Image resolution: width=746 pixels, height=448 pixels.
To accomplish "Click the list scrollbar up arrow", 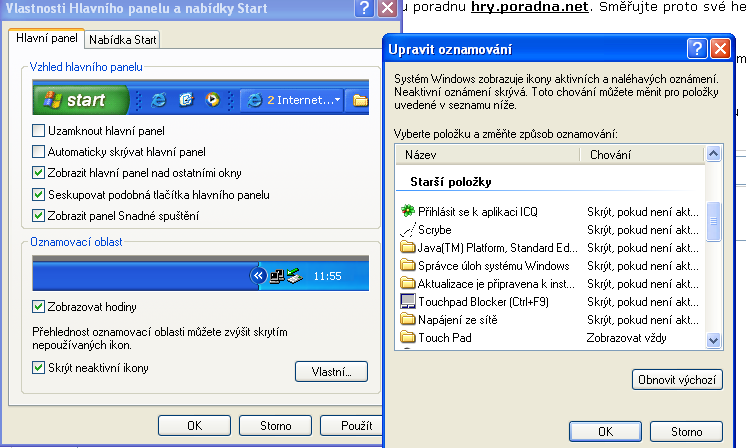I will [x=713, y=153].
